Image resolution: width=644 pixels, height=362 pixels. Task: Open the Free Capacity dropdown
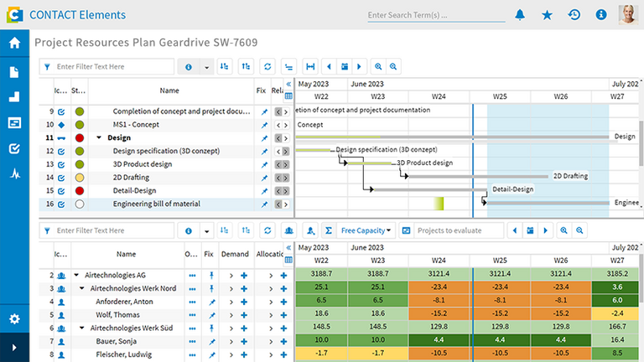tap(366, 230)
